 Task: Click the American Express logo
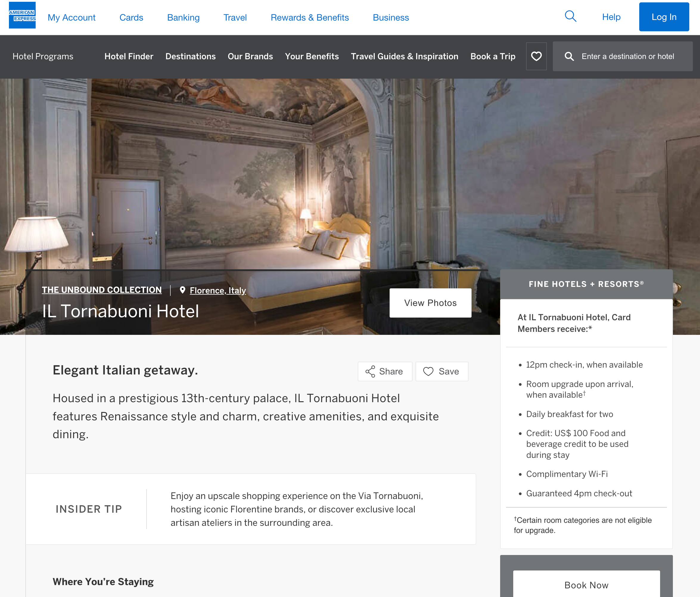[x=22, y=16]
